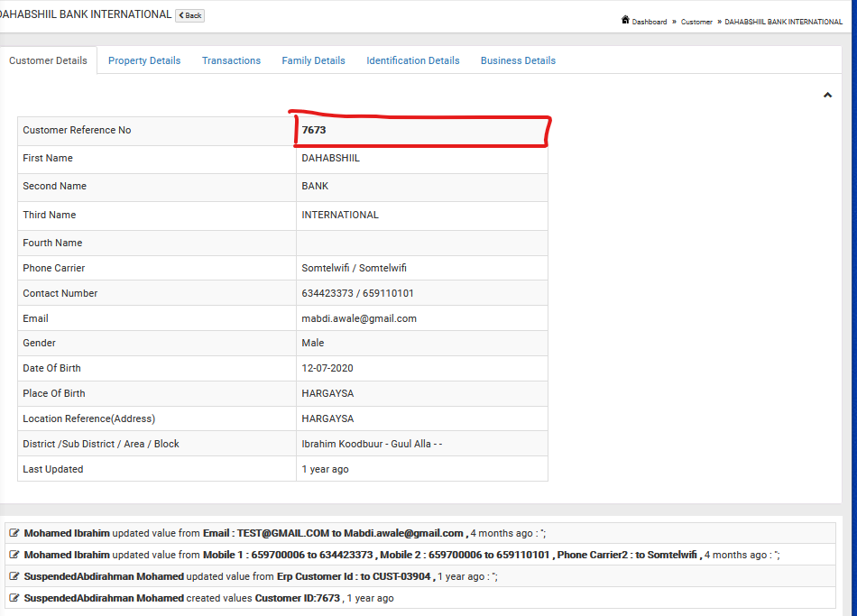857x616 pixels.
Task: Click the phone carrier value Somtelwifi / Somtelwifi
Action: pos(355,268)
